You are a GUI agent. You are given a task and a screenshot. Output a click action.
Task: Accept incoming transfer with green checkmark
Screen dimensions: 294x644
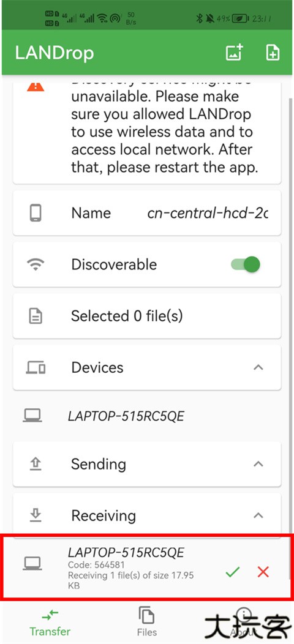233,571
